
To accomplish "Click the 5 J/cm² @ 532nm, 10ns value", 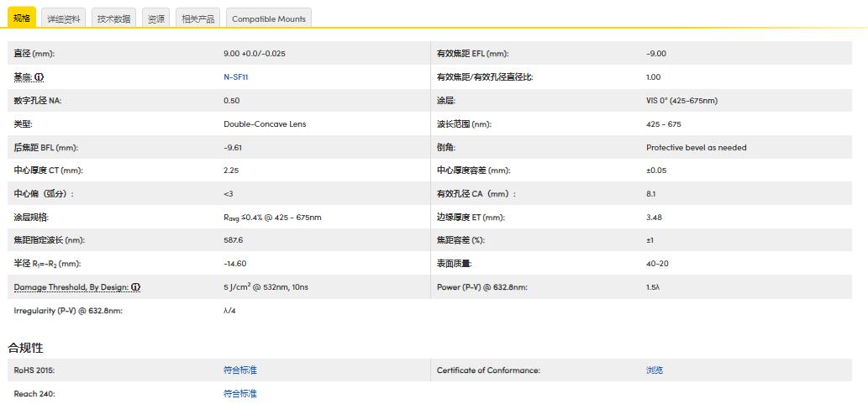I will tap(264, 287).
